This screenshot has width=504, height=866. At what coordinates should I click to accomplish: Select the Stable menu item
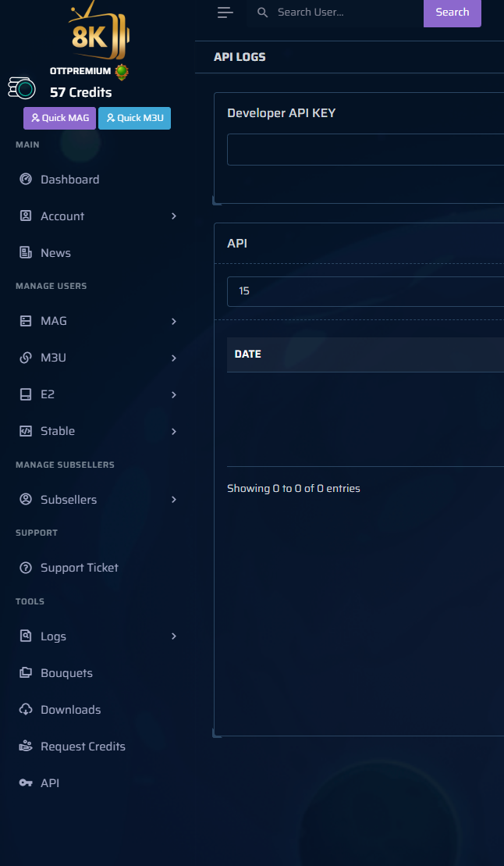[58, 431]
